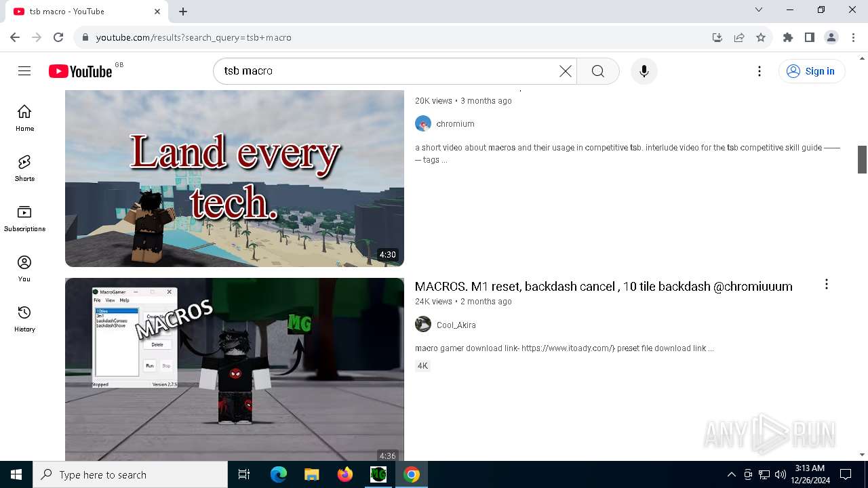This screenshot has height=488, width=868.
Task: Toggle the Chrome side panel
Action: [810, 37]
